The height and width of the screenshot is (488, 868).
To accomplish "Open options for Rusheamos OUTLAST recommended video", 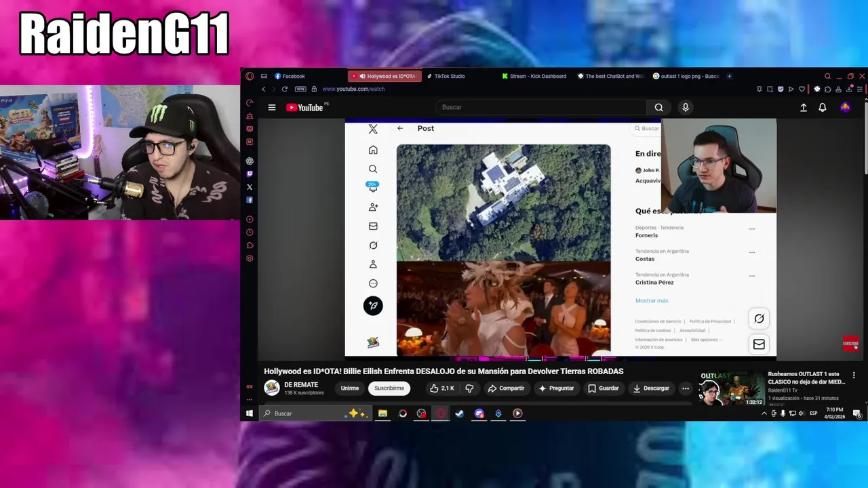I will [x=854, y=375].
